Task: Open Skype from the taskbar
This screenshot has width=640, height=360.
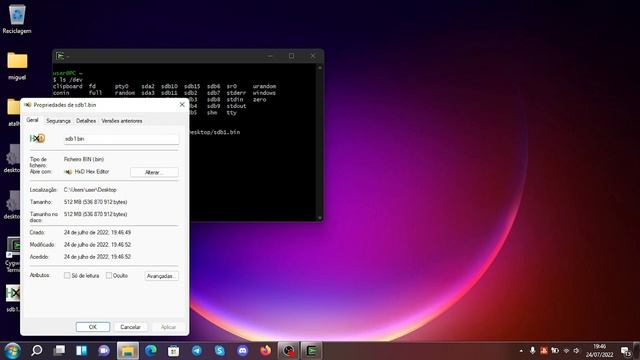Action: [x=220, y=351]
